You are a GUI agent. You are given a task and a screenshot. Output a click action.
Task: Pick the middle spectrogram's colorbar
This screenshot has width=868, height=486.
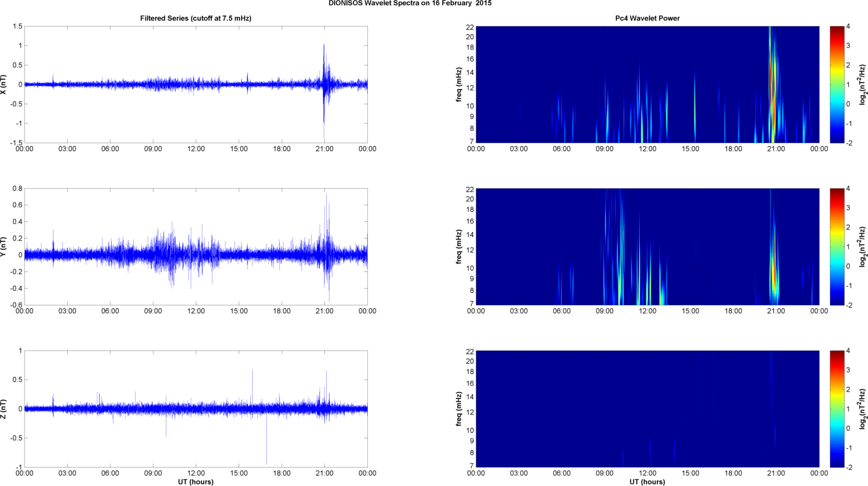pyautogui.click(x=837, y=246)
